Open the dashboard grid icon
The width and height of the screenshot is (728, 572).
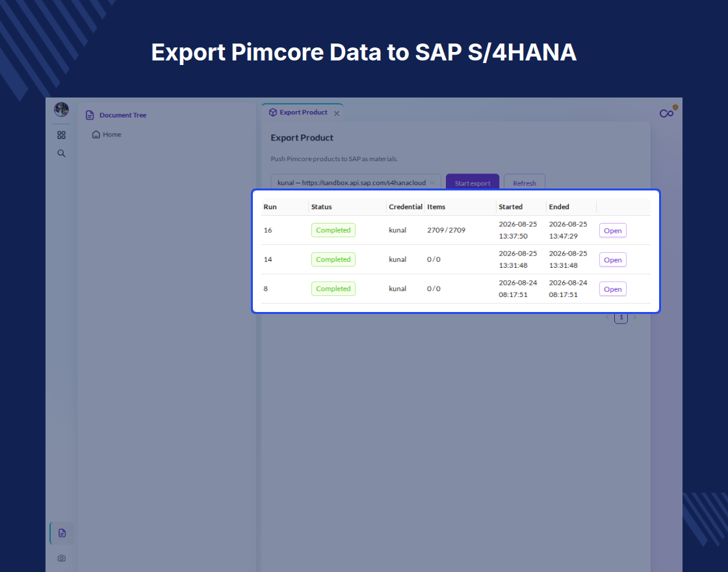(61, 135)
